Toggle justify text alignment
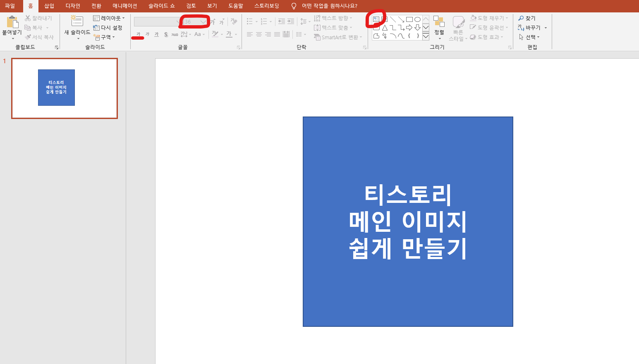Screen dimensions: 639x364 277,34
